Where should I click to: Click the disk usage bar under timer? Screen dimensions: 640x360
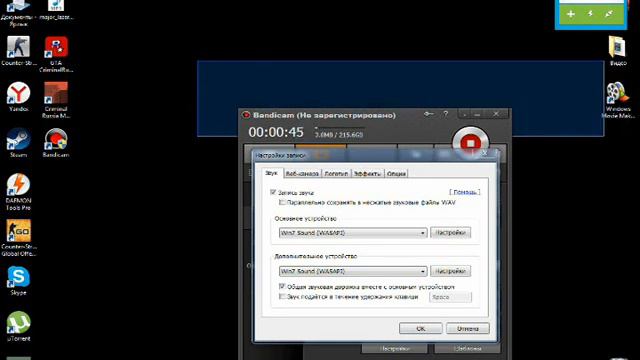pos(340,128)
